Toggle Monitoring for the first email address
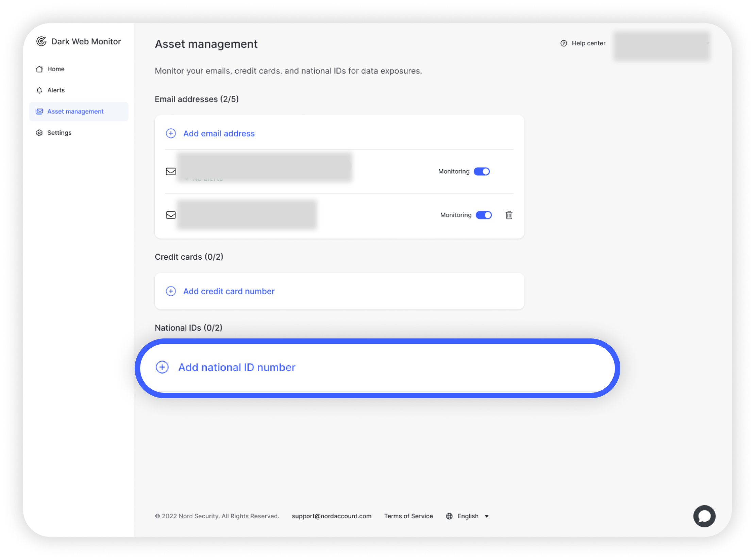The width and height of the screenshot is (755, 560). pyautogui.click(x=482, y=172)
